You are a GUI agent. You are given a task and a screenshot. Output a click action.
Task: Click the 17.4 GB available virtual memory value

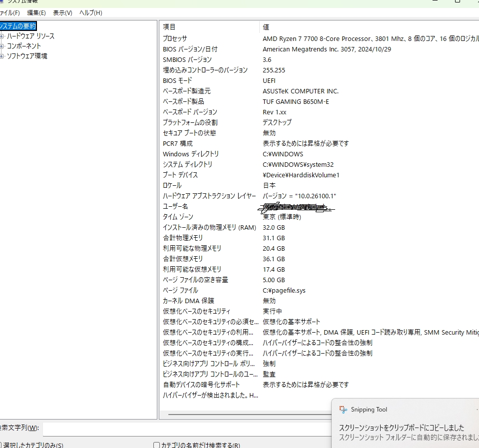point(274,269)
